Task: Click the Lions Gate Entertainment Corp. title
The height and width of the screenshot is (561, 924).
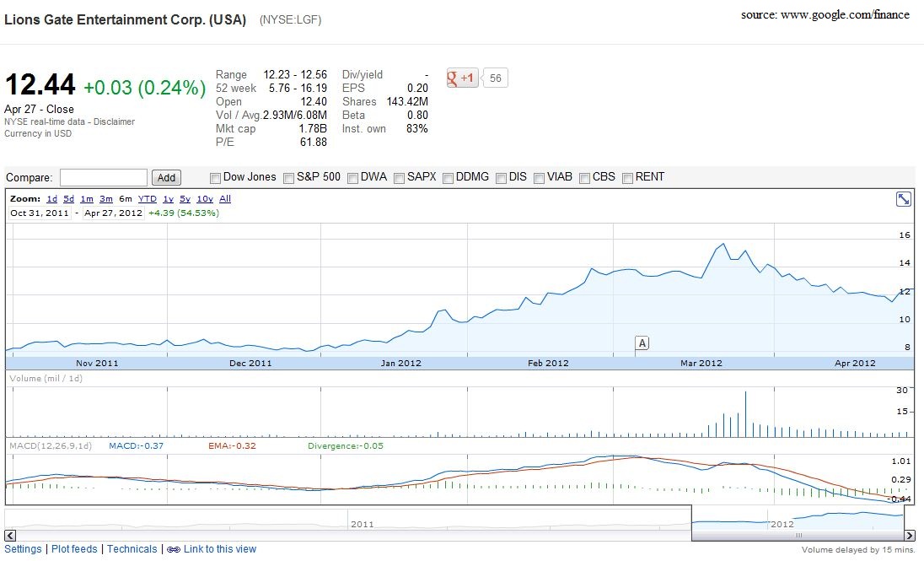Action: coord(125,19)
